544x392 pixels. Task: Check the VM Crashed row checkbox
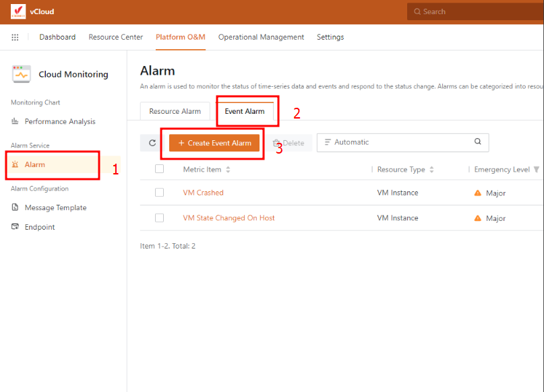tap(160, 193)
